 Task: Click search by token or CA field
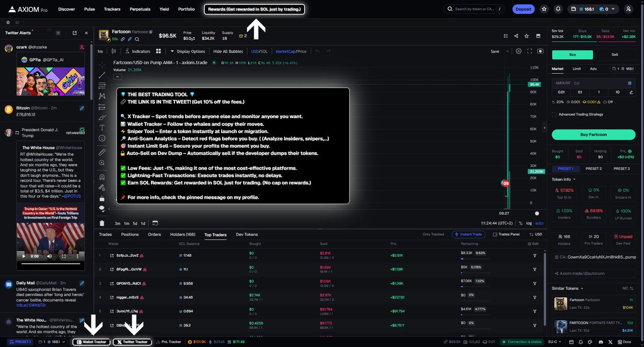(474, 9)
